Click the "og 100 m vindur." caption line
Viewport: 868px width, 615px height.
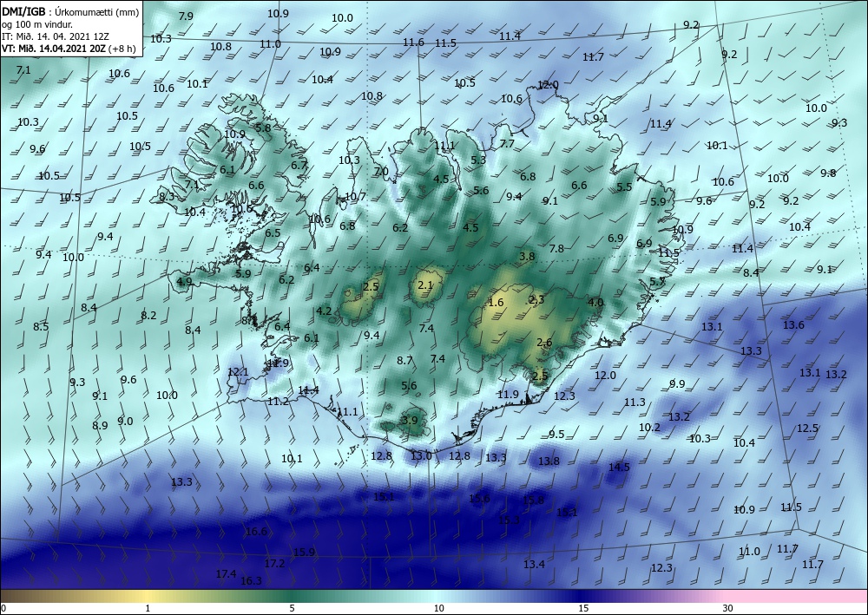37,24
